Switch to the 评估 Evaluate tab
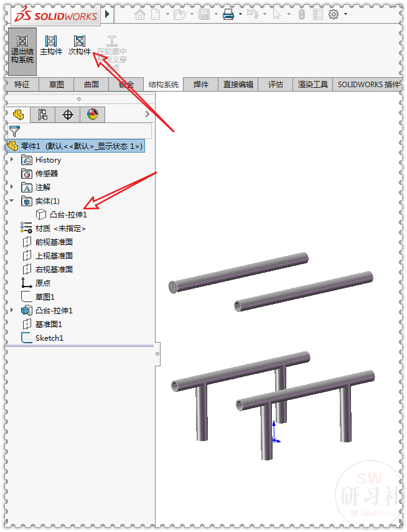The image size is (407, 532). pos(276,85)
